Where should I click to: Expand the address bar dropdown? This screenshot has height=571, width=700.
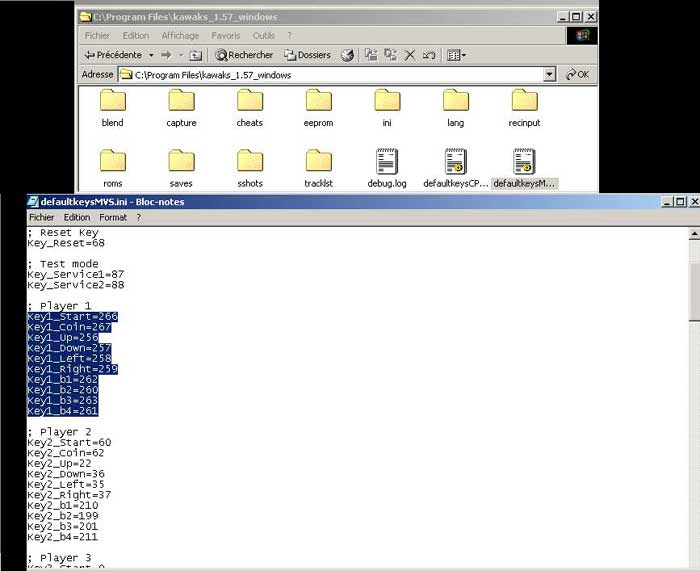pyautogui.click(x=549, y=74)
